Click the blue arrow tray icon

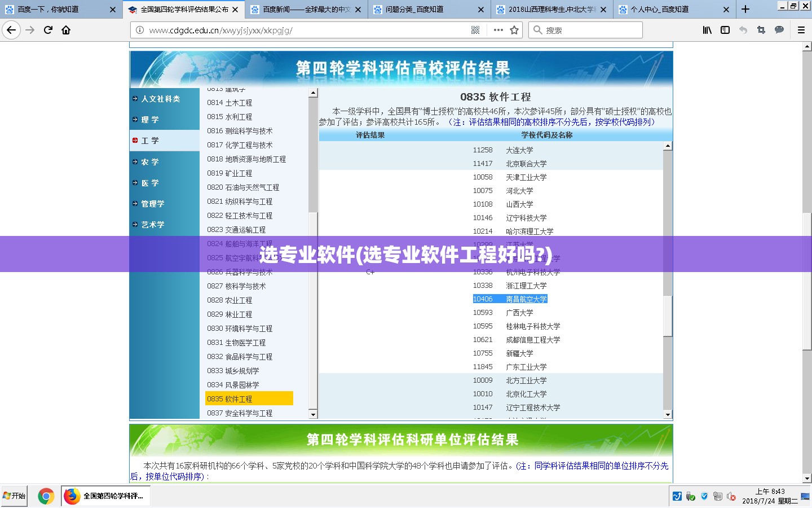(677, 496)
